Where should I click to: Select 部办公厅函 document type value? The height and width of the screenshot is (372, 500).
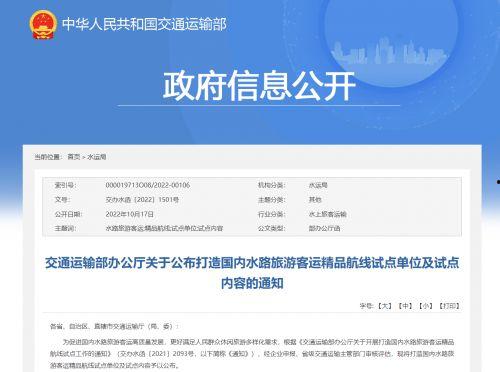324,228
